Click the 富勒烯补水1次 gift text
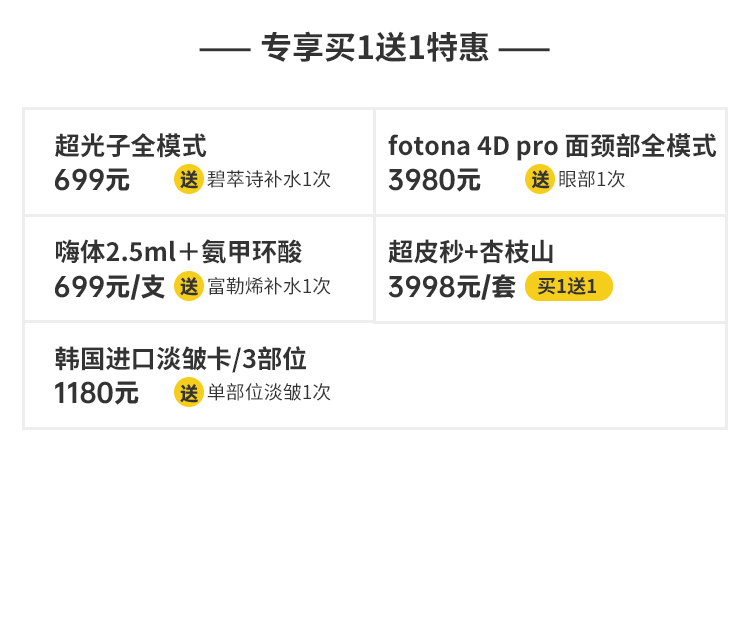Image resolution: width=750 pixels, height=633 pixels. (269, 287)
